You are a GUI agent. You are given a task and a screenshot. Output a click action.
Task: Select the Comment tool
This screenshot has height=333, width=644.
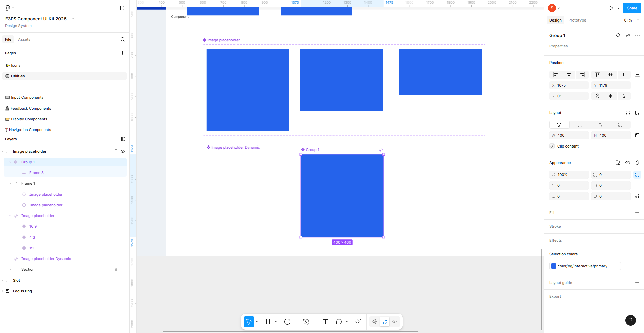(339, 322)
